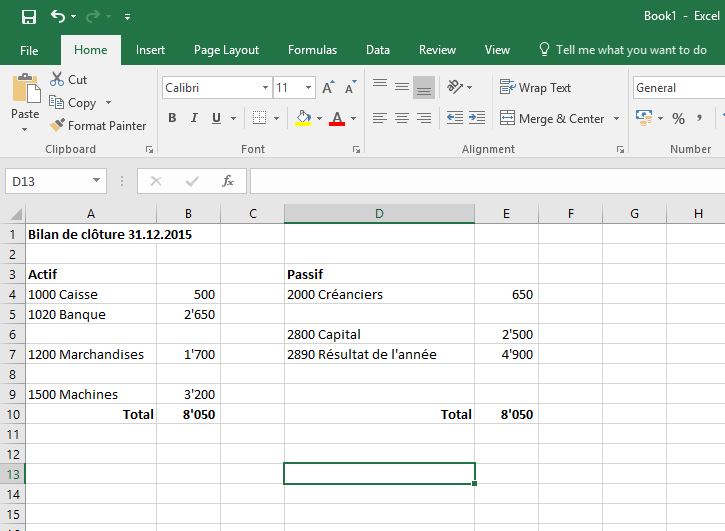This screenshot has height=531, width=725.
Task: Toggle Italic formatting
Action: (194, 118)
